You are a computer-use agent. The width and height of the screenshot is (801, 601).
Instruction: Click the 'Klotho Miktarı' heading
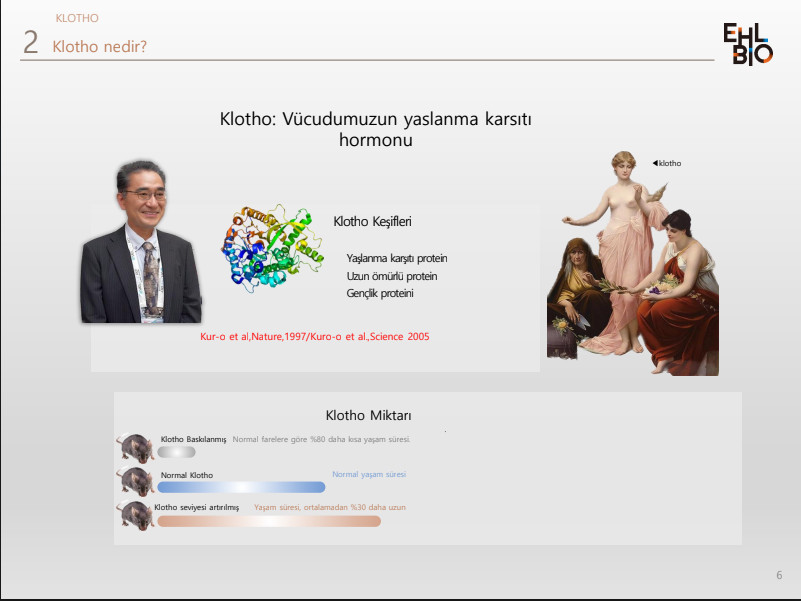369,415
